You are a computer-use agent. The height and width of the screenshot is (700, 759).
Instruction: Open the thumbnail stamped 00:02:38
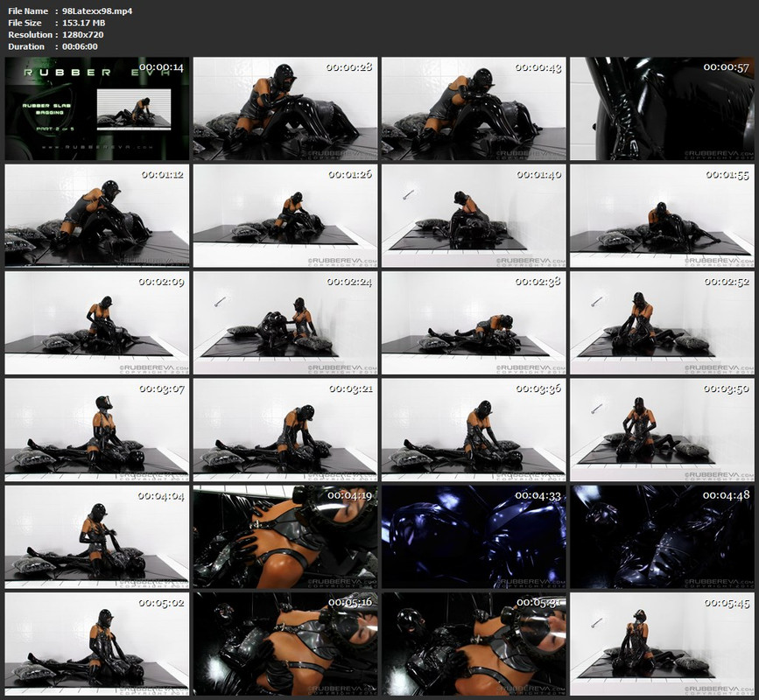(474, 323)
